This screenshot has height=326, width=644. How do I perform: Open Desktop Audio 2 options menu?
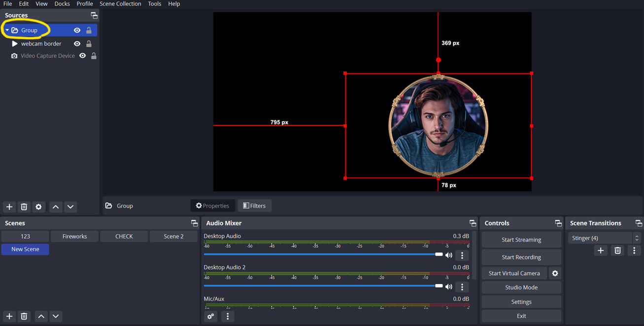(x=462, y=287)
